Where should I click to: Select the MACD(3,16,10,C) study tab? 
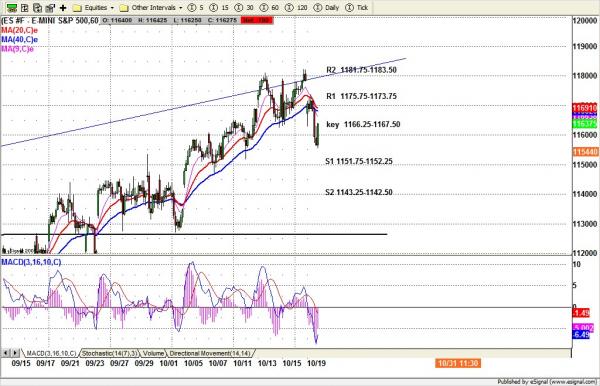point(51,353)
